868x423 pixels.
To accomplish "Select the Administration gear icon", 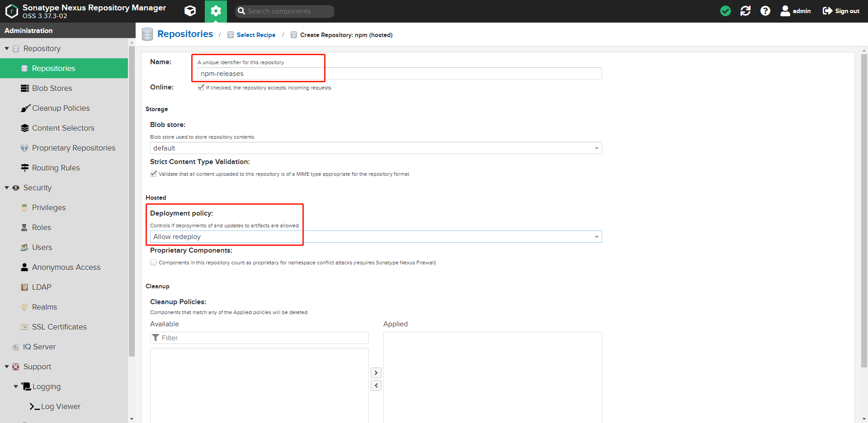I will [x=216, y=11].
